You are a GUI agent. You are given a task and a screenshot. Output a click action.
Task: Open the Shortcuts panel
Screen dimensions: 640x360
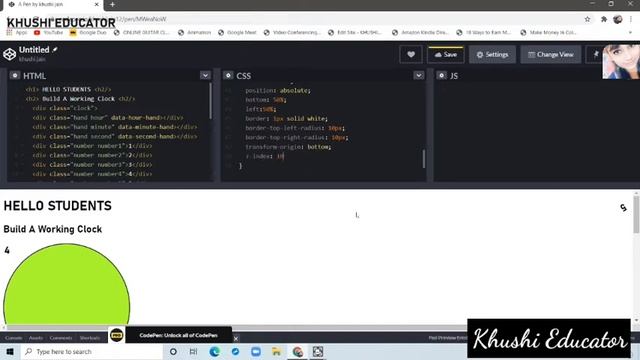(90, 338)
